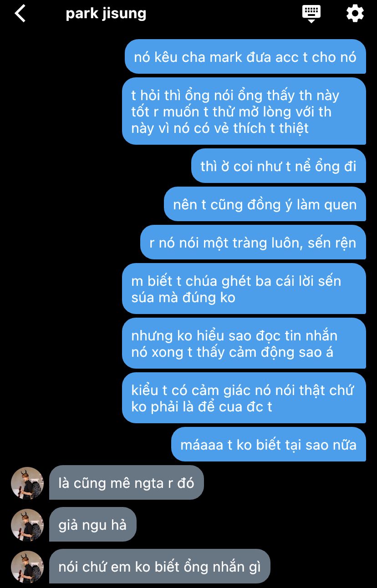Open the keyboard icon at top
This screenshot has height=588, width=377.
[x=311, y=14]
